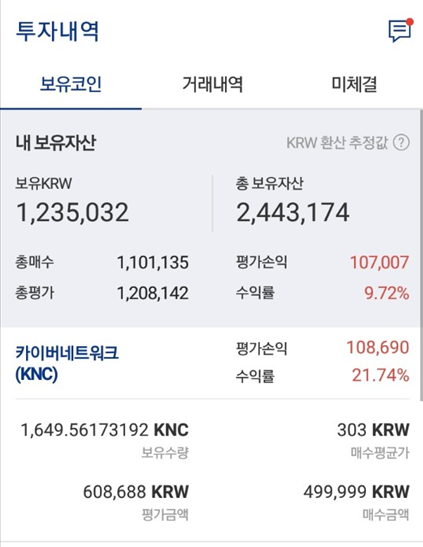Click the KRW estimate help question icon

tap(401, 143)
